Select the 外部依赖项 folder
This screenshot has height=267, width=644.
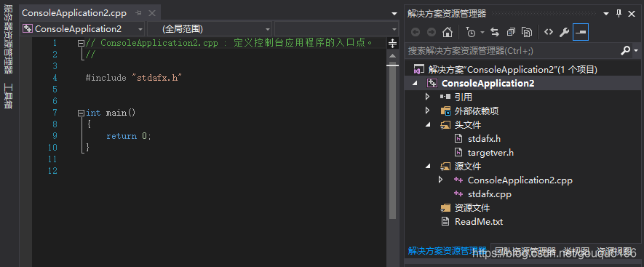click(477, 111)
